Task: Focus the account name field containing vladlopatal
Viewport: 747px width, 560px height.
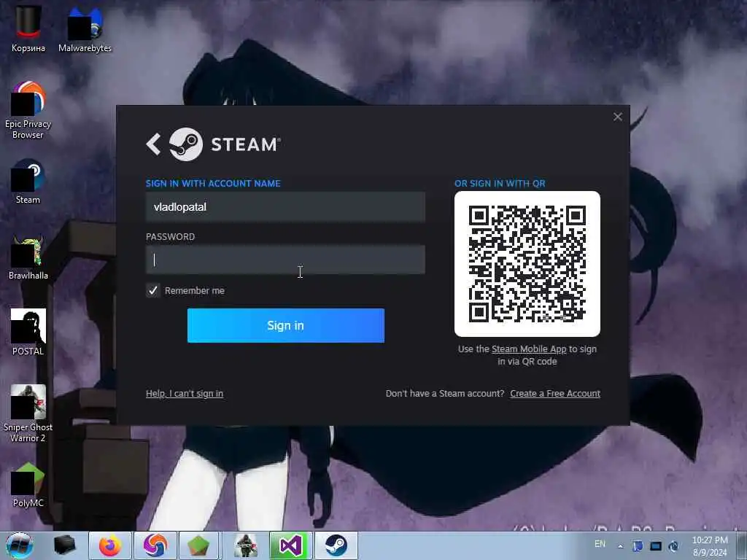Action: (285, 207)
